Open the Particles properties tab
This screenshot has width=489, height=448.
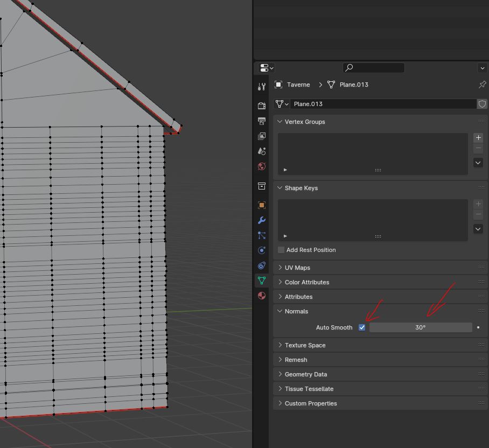coord(262,235)
